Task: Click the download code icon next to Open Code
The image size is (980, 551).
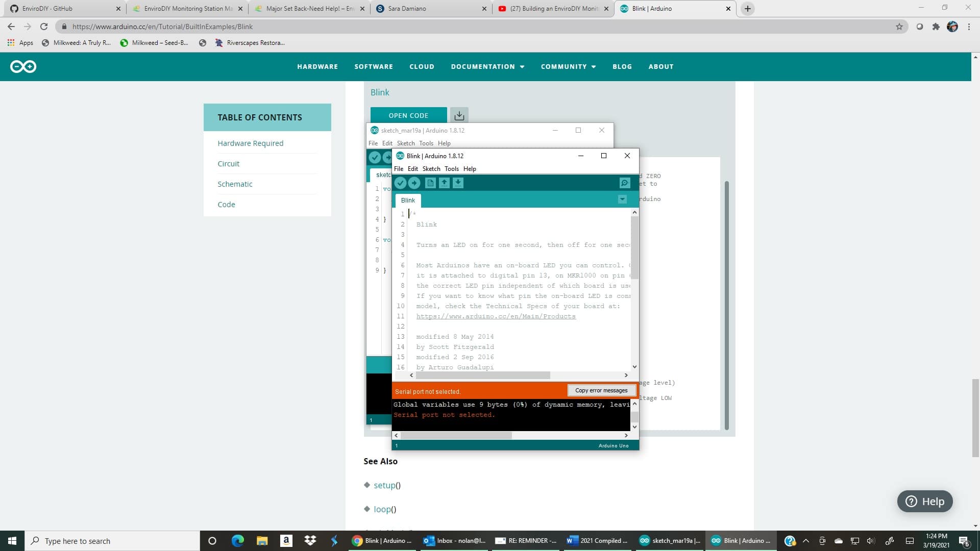Action: tap(459, 115)
